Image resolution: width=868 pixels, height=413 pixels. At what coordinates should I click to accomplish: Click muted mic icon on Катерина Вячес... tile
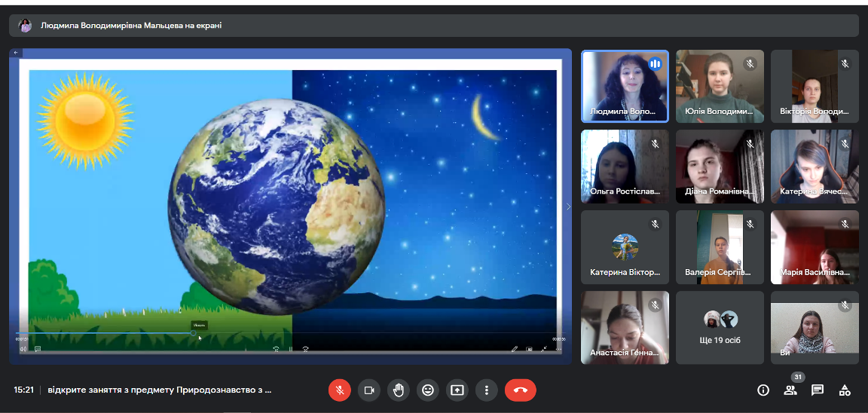pyautogui.click(x=845, y=144)
